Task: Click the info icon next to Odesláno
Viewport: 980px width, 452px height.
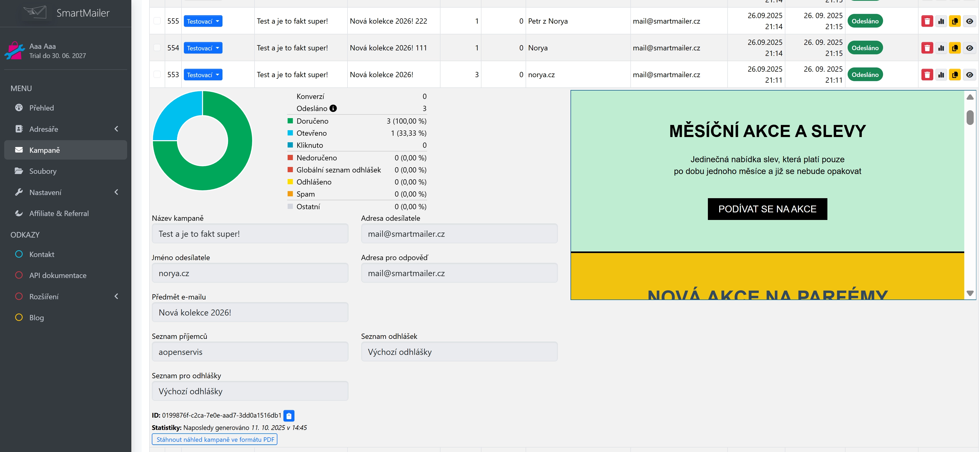Action: [x=333, y=108]
